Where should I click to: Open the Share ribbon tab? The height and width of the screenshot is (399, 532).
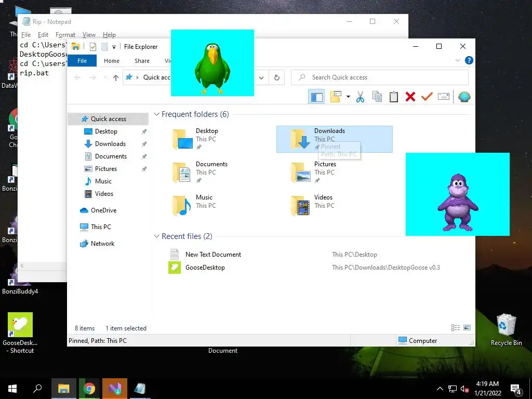[142, 61]
